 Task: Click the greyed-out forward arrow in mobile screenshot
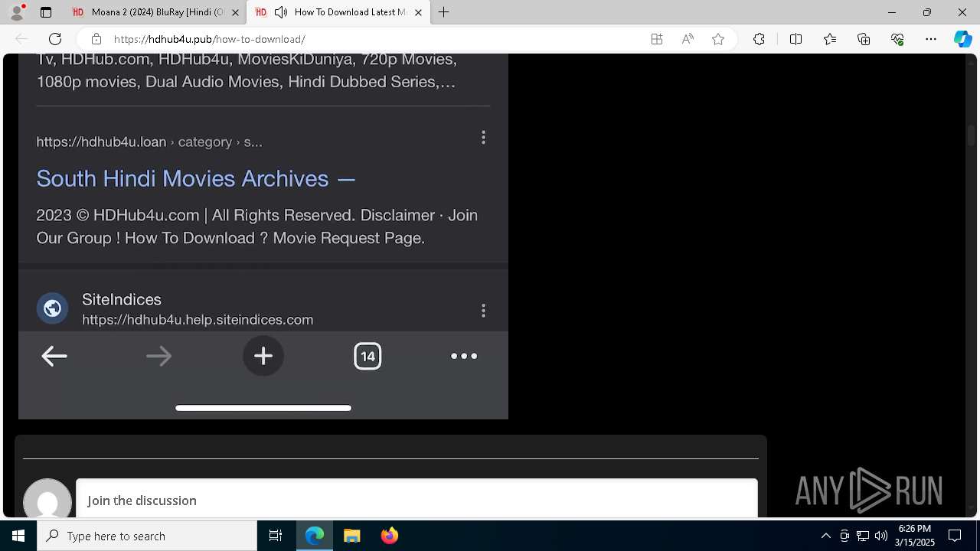tap(159, 356)
